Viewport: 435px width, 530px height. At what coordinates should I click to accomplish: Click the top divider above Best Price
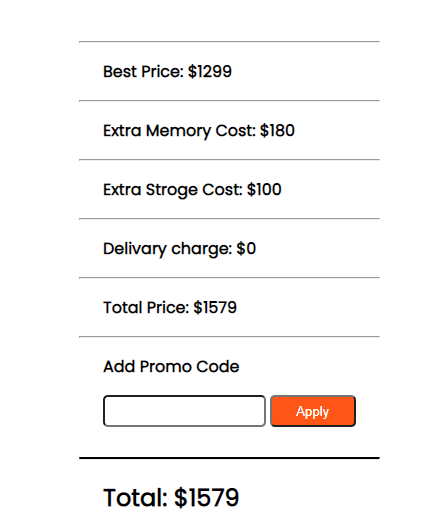click(229, 42)
